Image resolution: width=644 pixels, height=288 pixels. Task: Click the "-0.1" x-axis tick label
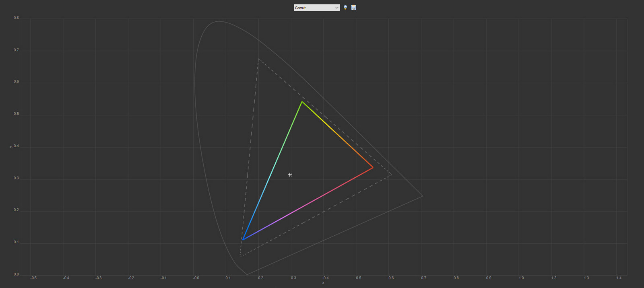[163, 278]
